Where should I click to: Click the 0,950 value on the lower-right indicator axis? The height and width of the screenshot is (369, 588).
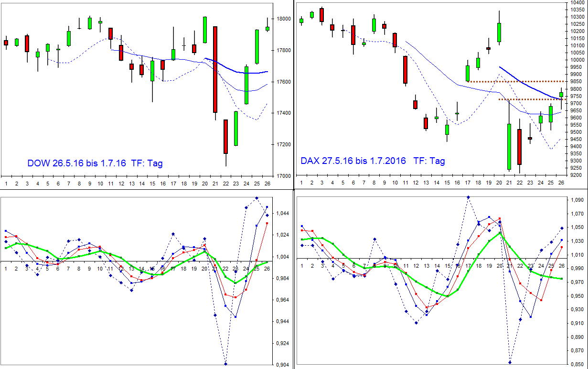(x=577, y=296)
